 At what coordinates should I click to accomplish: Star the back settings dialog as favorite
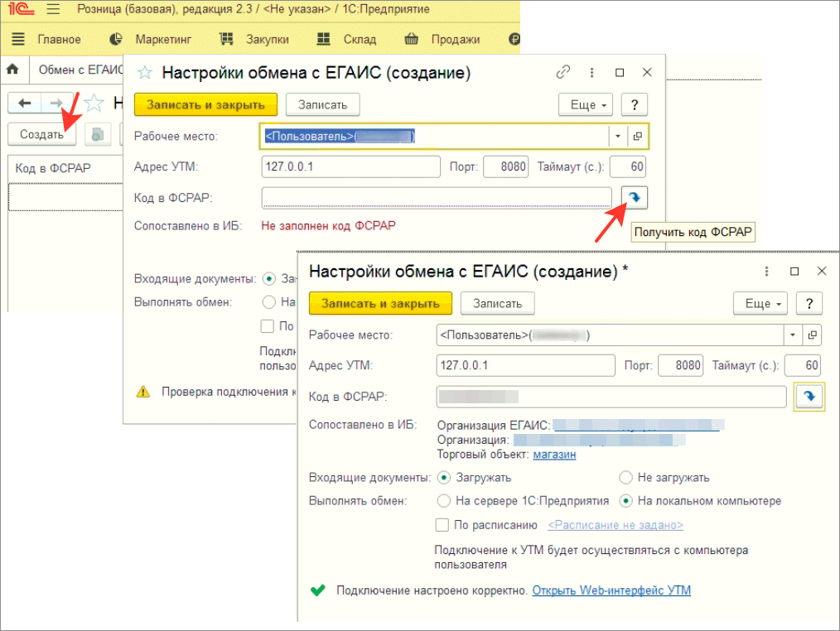pyautogui.click(x=145, y=72)
